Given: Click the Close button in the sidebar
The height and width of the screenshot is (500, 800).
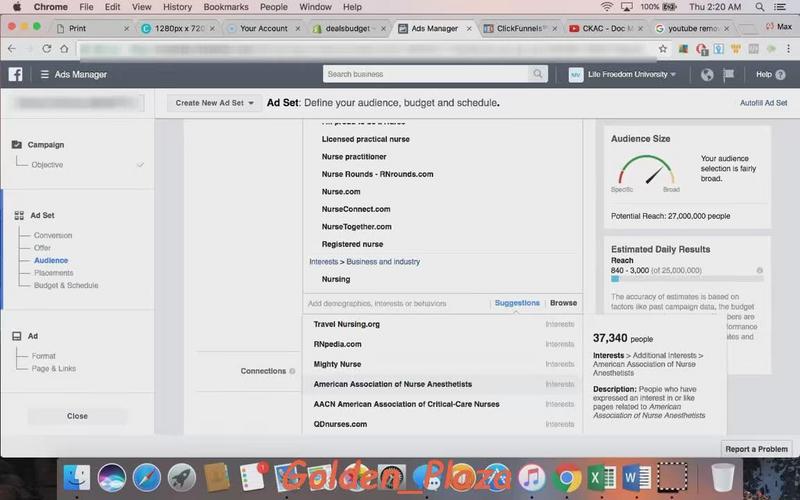Looking at the screenshot, I should [x=77, y=416].
